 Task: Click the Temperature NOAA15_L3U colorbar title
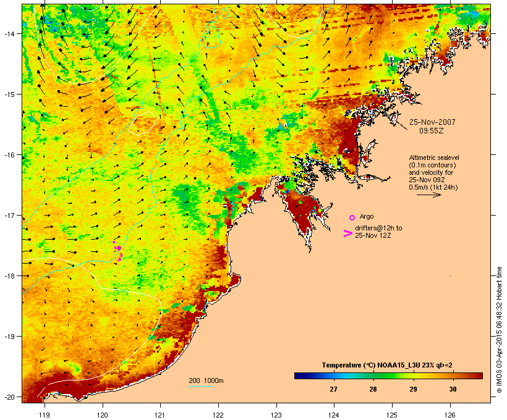tap(387, 366)
